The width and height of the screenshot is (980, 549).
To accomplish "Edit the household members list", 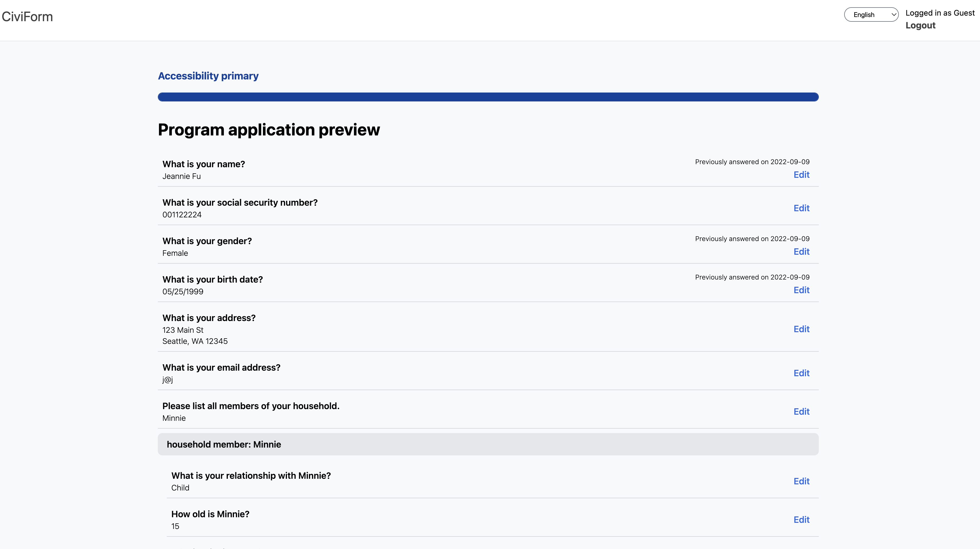I will pos(802,411).
